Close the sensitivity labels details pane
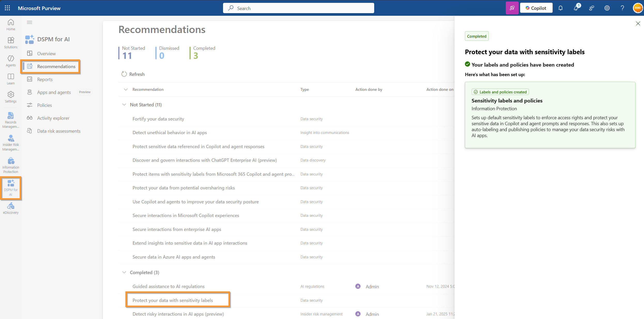 [638, 23]
